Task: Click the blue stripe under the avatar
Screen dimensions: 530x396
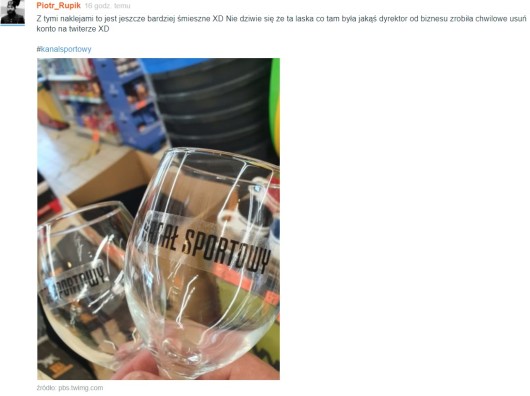Action: pos(13,25)
